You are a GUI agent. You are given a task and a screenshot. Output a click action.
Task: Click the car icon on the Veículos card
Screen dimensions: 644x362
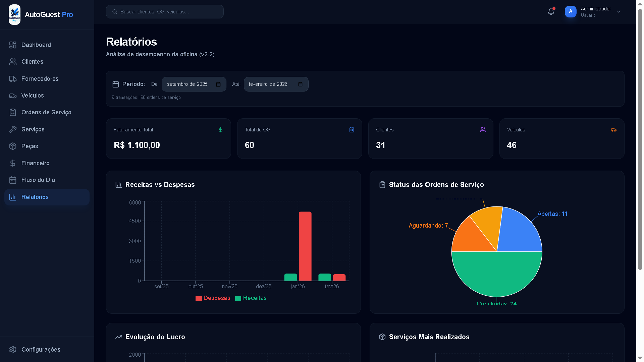click(x=613, y=130)
